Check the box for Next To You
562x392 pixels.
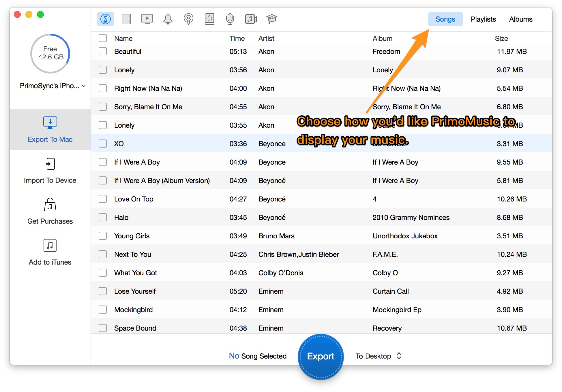[x=103, y=254]
